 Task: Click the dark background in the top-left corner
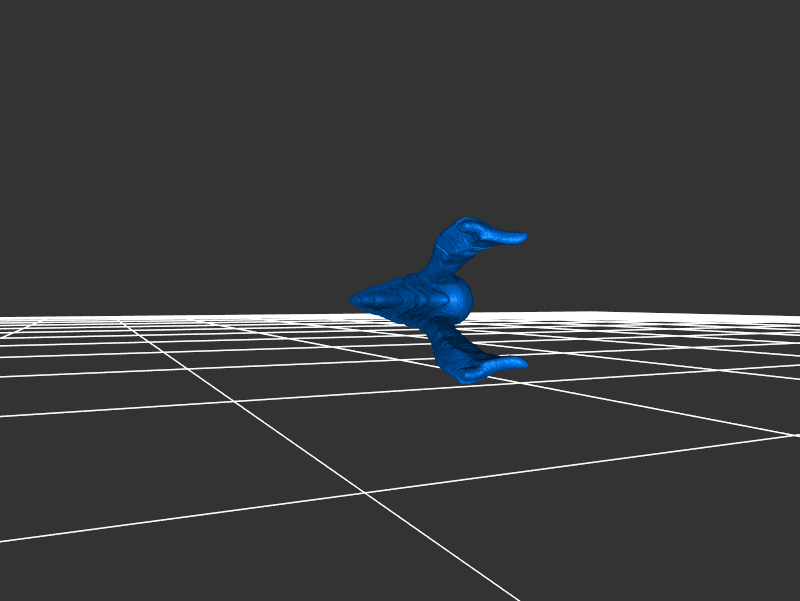click(x=40, y=40)
